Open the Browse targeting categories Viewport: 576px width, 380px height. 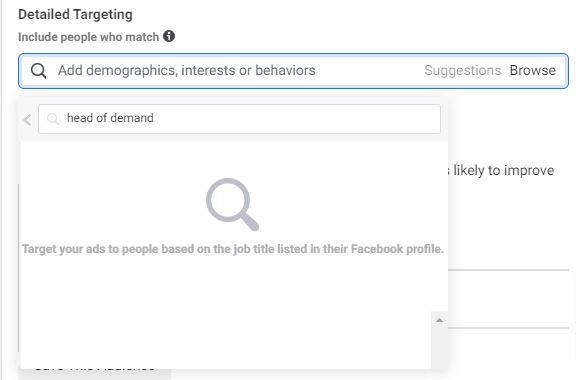(x=533, y=70)
